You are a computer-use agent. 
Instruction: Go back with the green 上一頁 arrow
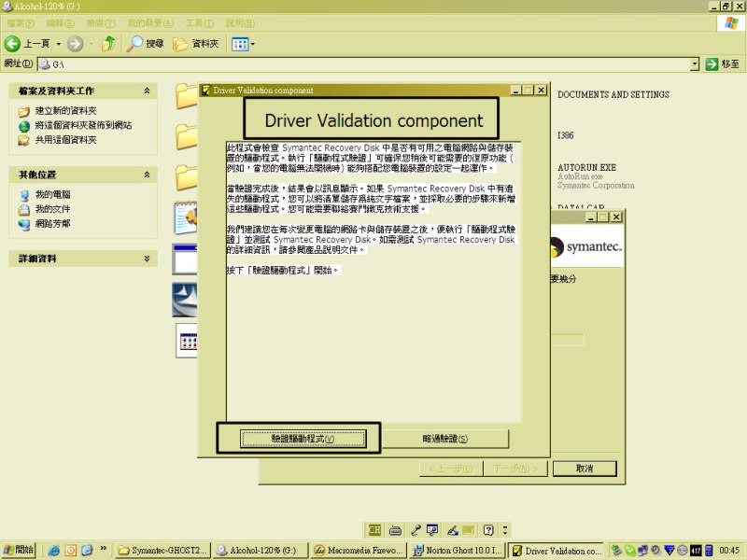point(27,44)
